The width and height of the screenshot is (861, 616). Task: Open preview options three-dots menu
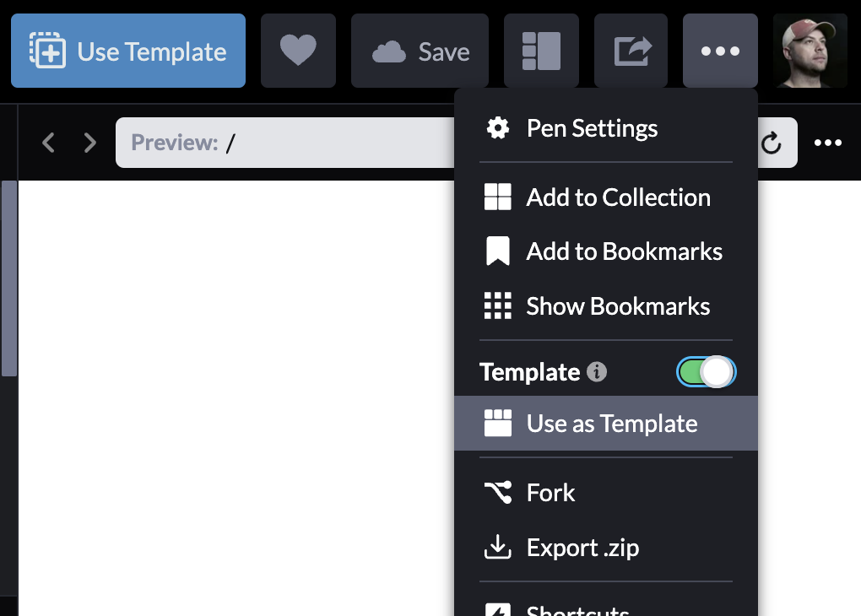click(x=828, y=143)
